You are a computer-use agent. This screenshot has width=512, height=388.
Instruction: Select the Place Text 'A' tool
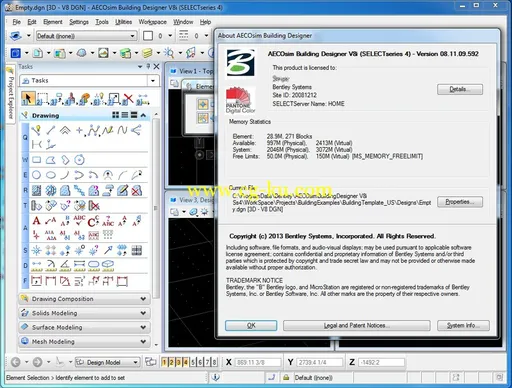click(36, 220)
